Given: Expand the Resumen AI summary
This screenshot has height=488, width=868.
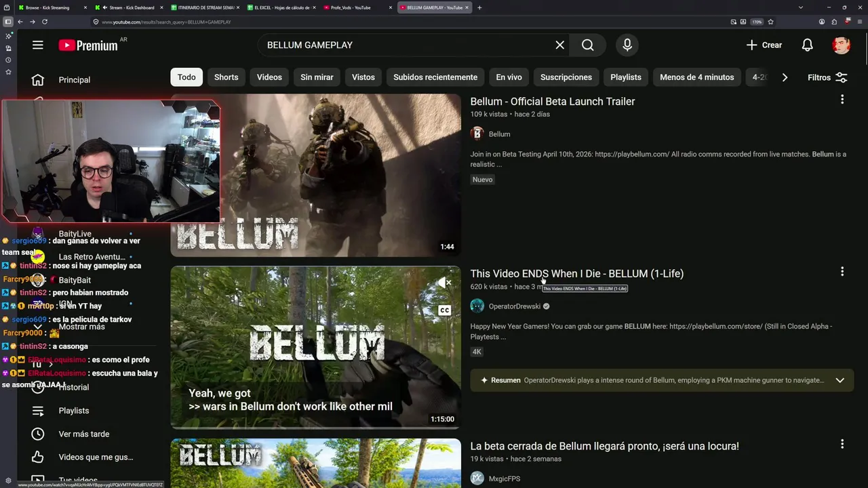Looking at the screenshot, I should 840,380.
